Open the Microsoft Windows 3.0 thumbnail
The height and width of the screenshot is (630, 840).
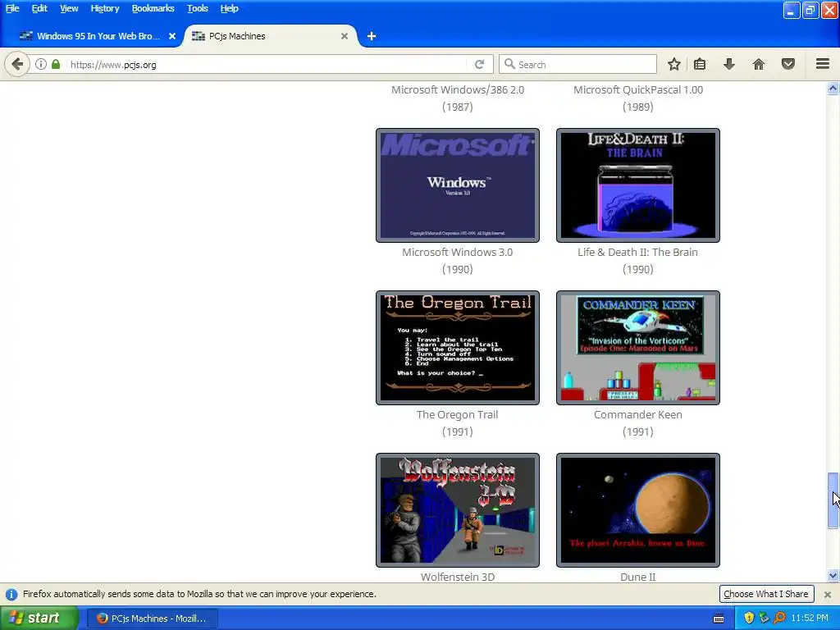coord(458,185)
